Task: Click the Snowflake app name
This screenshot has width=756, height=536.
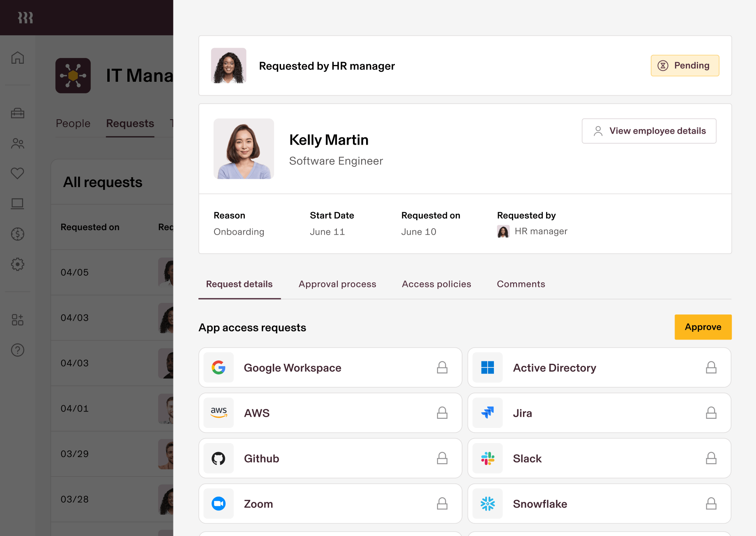Action: click(x=540, y=504)
